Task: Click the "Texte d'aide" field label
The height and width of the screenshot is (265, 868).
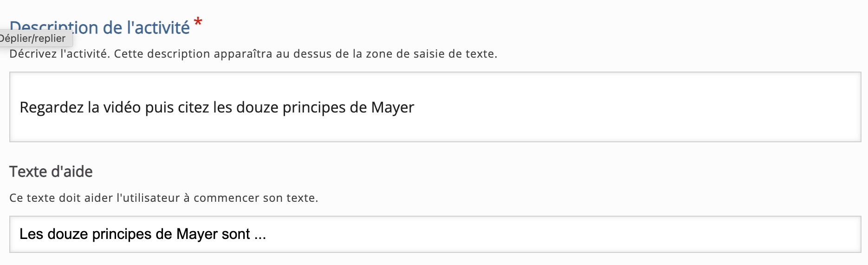Action: pos(51,172)
